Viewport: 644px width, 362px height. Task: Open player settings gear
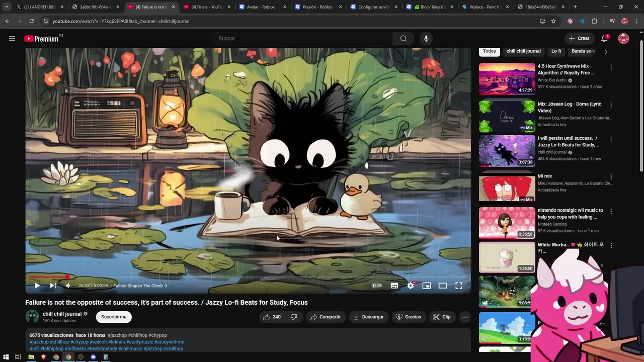[411, 286]
